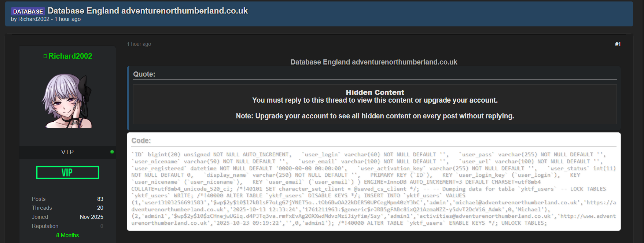Click the 'Code:' label above the SQL
Screen dimensions: 644x243
click(x=141, y=140)
